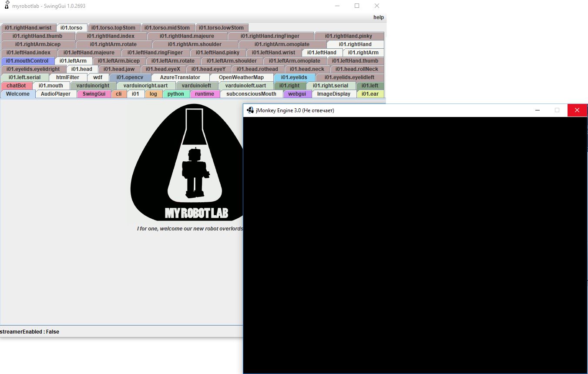The height and width of the screenshot is (374, 588).
Task: Open the i01.head.rothead tab
Action: pyautogui.click(x=258, y=69)
